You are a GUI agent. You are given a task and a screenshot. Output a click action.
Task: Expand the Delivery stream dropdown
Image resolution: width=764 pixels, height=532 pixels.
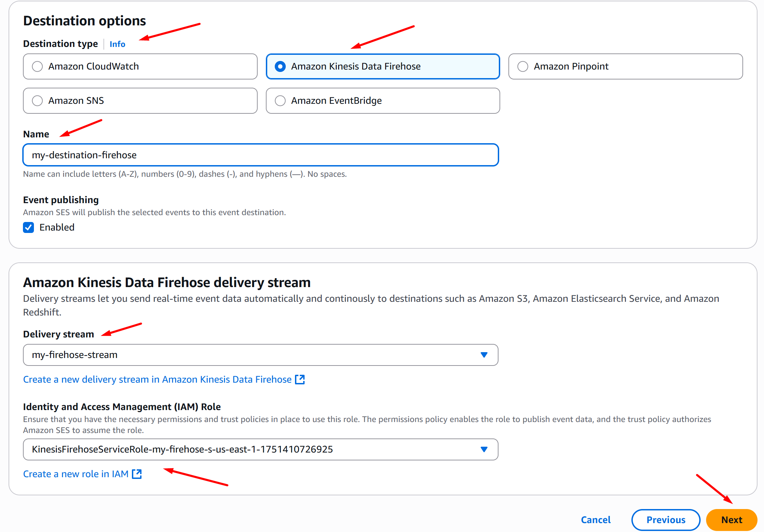pos(254,355)
